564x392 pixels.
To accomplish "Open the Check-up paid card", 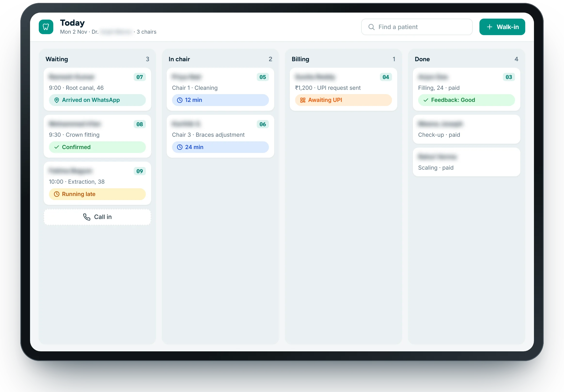I will point(466,129).
